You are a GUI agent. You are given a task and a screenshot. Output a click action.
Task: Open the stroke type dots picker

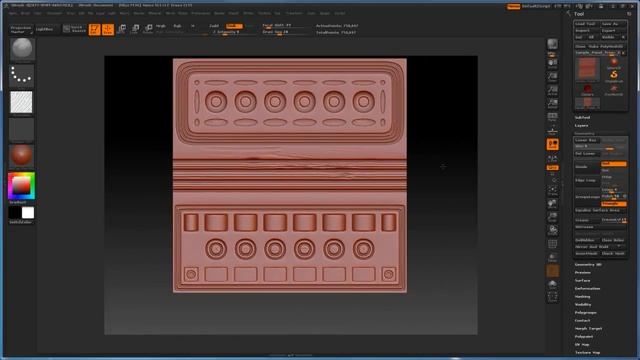pyautogui.click(x=21, y=76)
